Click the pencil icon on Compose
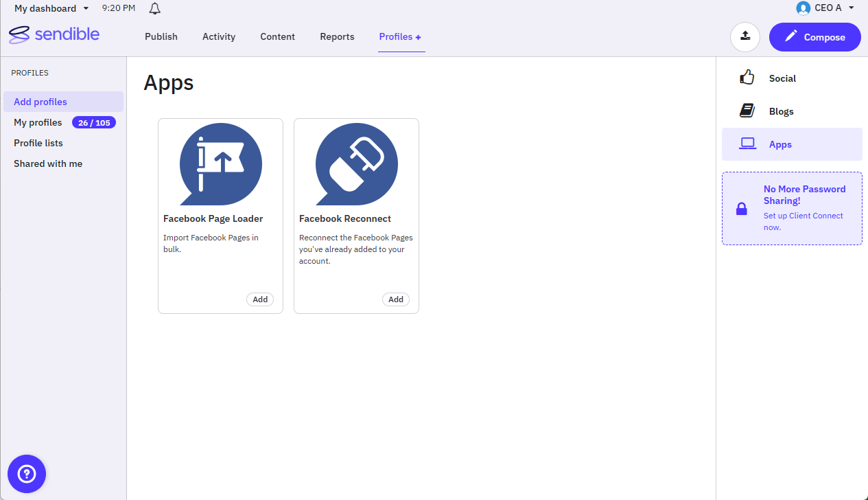This screenshot has width=868, height=500. (x=791, y=36)
